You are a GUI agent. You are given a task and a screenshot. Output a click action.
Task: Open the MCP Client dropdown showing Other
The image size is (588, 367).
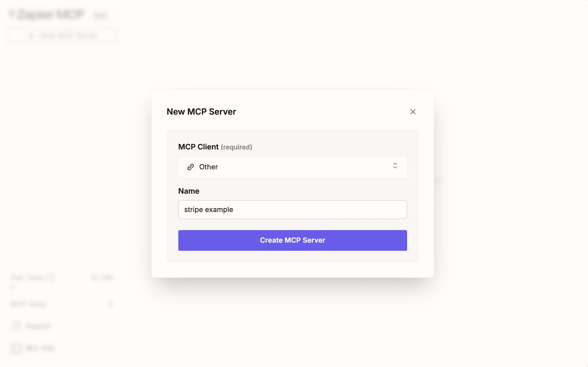pyautogui.click(x=292, y=167)
